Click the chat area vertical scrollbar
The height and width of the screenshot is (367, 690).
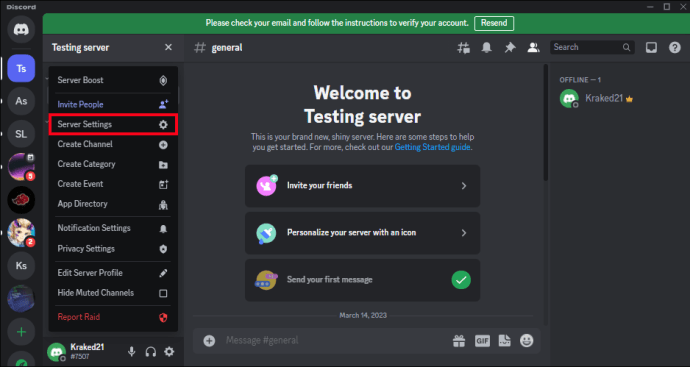[x=546, y=123]
